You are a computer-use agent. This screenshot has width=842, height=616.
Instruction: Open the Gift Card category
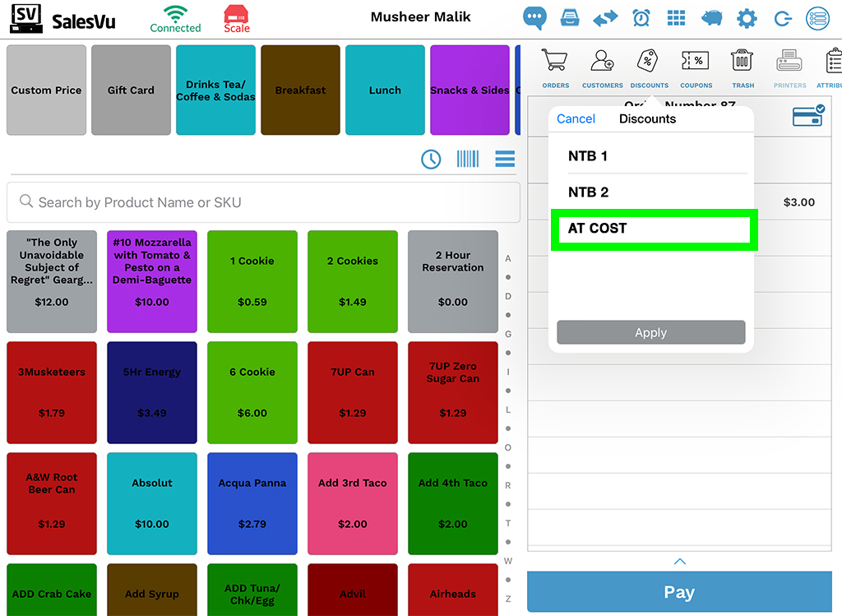click(x=131, y=90)
